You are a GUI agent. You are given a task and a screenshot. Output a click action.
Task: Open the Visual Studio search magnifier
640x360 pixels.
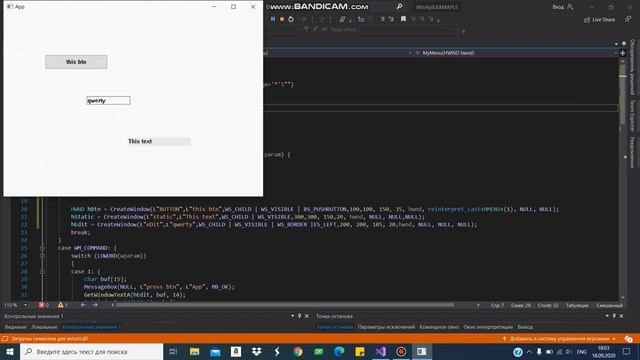point(399,7)
